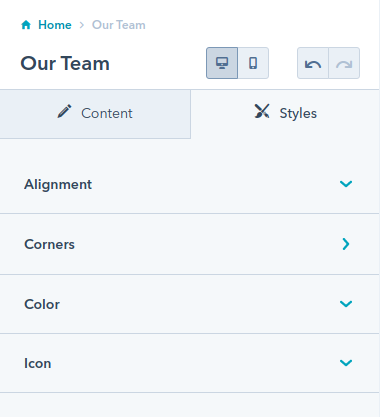The image size is (380, 417).
Task: Click the breadcrumb separator arrow
Action: 82,25
